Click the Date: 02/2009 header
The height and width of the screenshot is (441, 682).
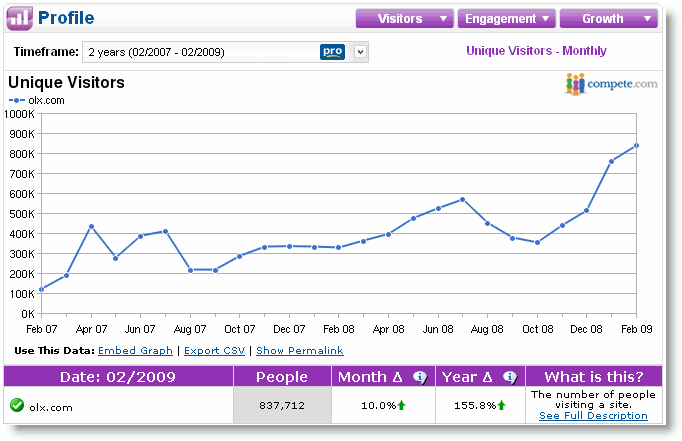pyautogui.click(x=118, y=377)
